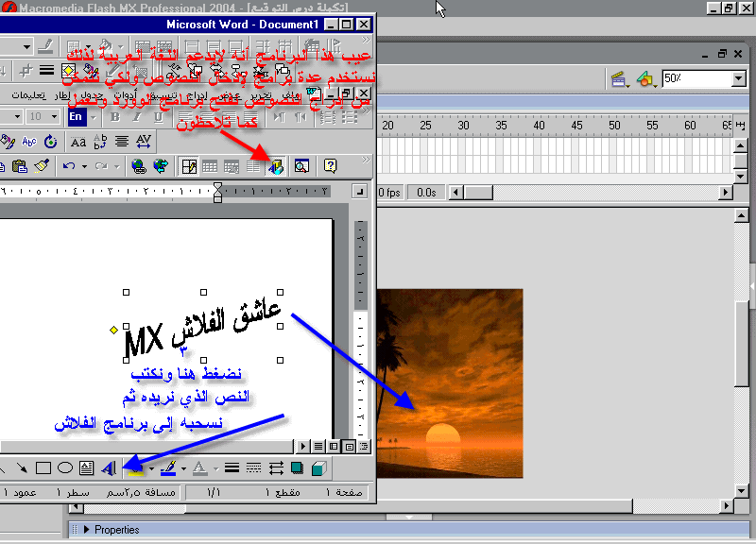This screenshot has width=756, height=544.
Task: Click the Fill Color paint bucket swatch
Action: click(x=137, y=467)
